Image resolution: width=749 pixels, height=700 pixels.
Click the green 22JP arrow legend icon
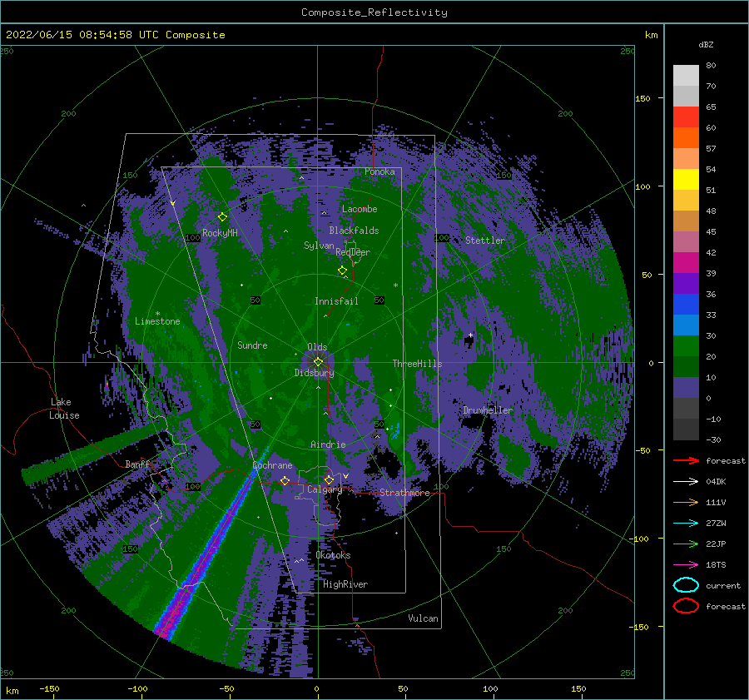[686, 544]
